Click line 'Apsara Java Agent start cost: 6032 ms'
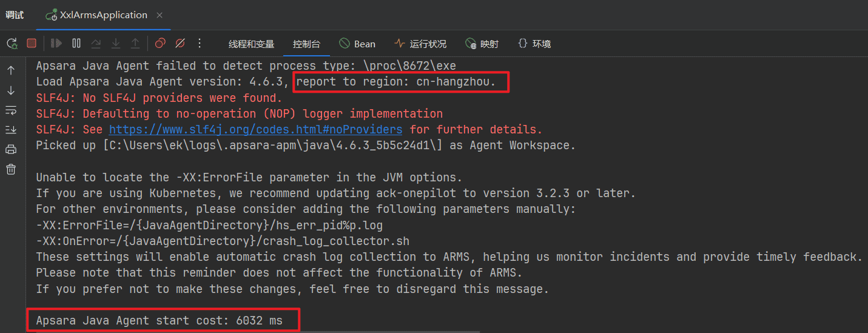The width and height of the screenshot is (868, 333). click(159, 320)
